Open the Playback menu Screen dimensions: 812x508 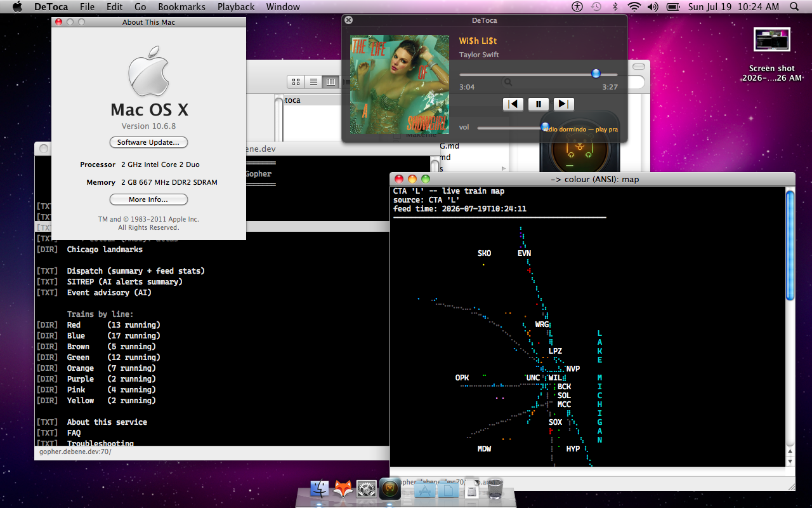236,7
